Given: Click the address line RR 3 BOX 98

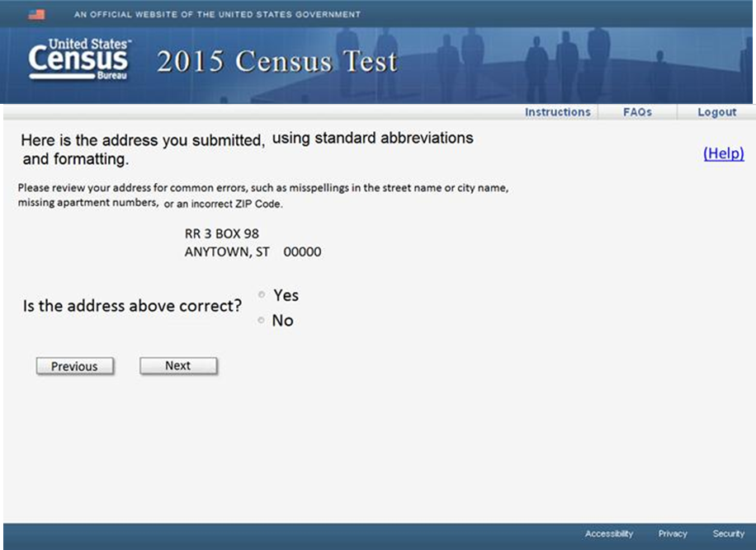Looking at the screenshot, I should (x=222, y=233).
